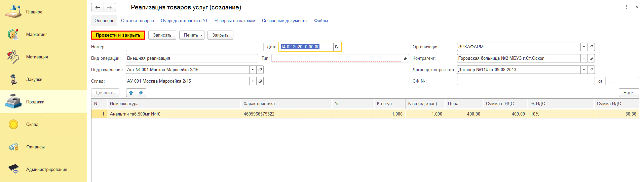Move row up with arrow button
Viewport: 644px width, 182px height.
(x=131, y=93)
